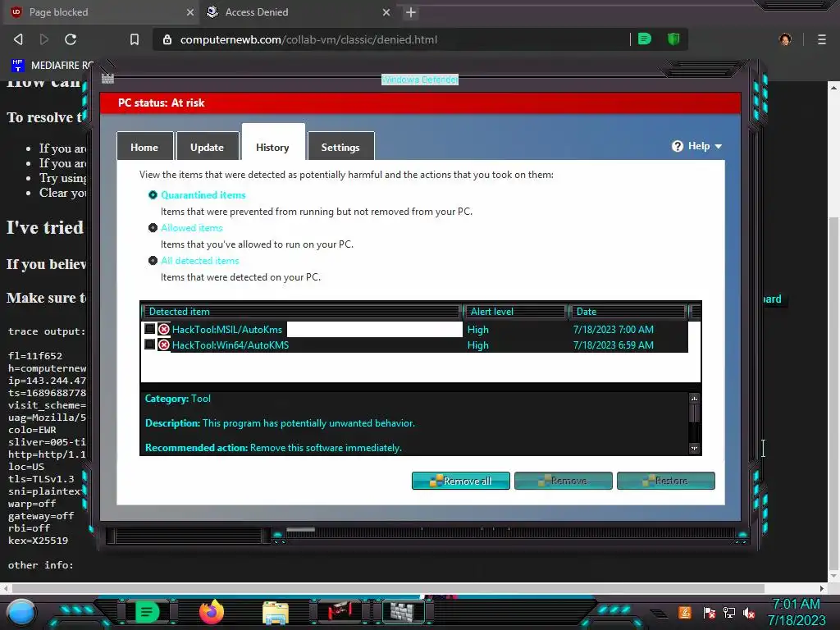Viewport: 840px width, 630px height.
Task: Open the green chat app on taskbar
Action: (147, 612)
